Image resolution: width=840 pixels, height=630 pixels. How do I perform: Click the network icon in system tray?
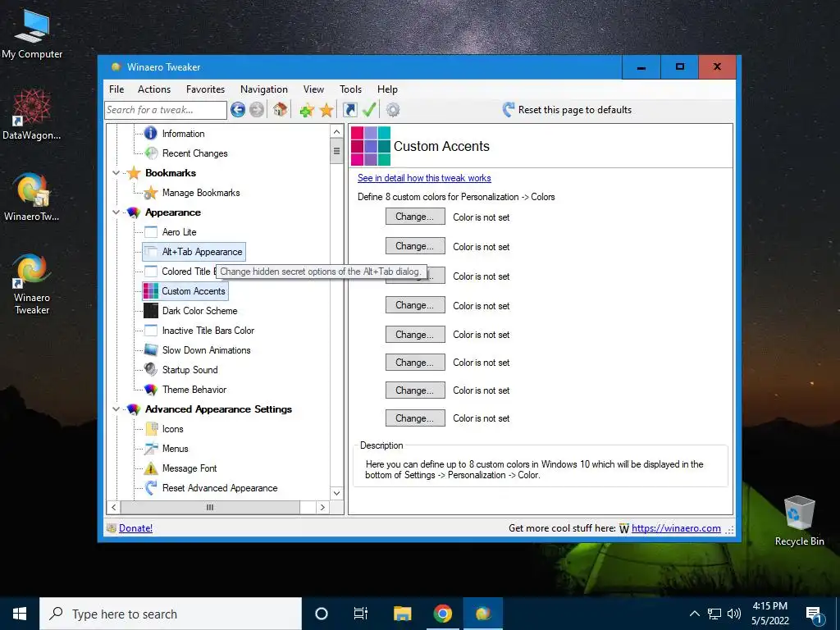pos(714,614)
